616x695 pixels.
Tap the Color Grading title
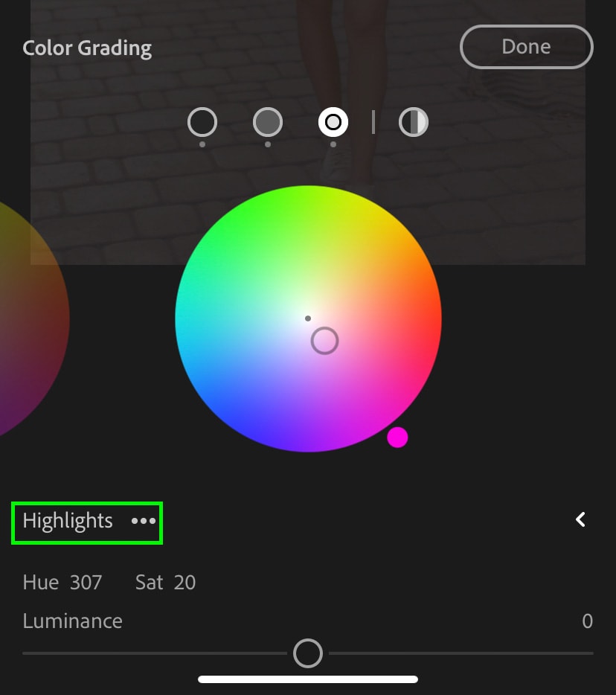(87, 48)
